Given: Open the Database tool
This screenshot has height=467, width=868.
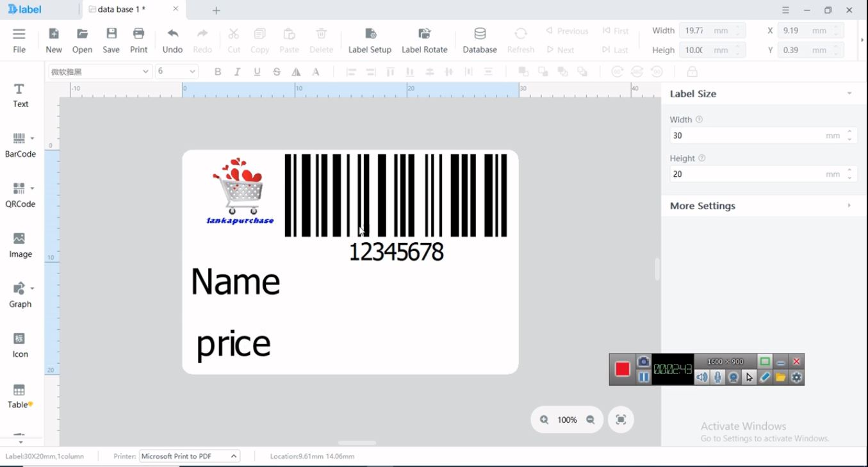Looking at the screenshot, I should [x=480, y=40].
